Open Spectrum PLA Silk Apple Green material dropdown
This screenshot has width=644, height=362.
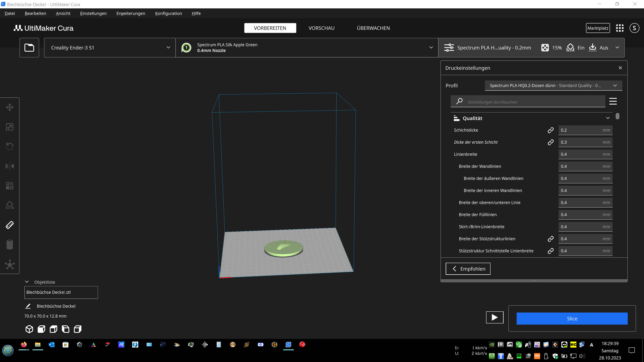coord(307,47)
